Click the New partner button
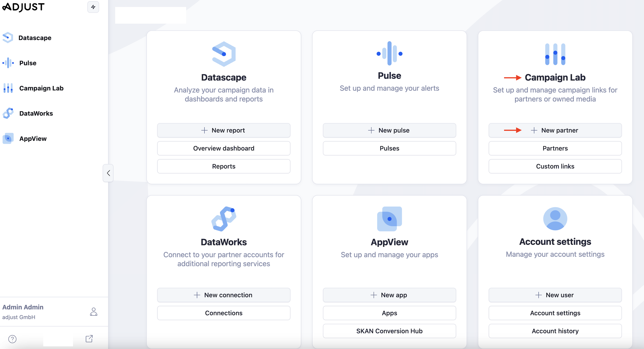644x349 pixels. tap(555, 130)
